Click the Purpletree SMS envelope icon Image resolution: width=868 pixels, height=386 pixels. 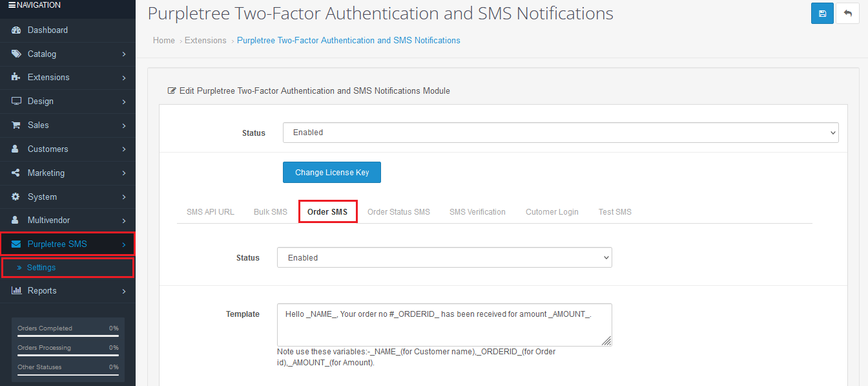pyautogui.click(x=16, y=244)
